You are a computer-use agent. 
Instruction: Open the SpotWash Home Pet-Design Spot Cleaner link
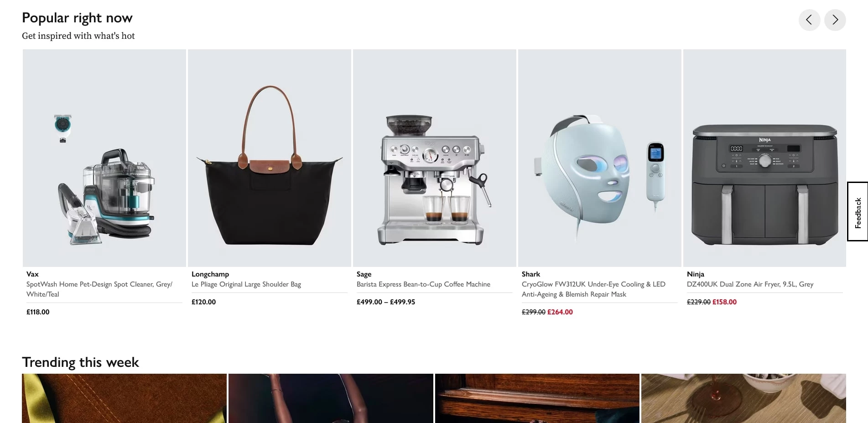pos(99,289)
